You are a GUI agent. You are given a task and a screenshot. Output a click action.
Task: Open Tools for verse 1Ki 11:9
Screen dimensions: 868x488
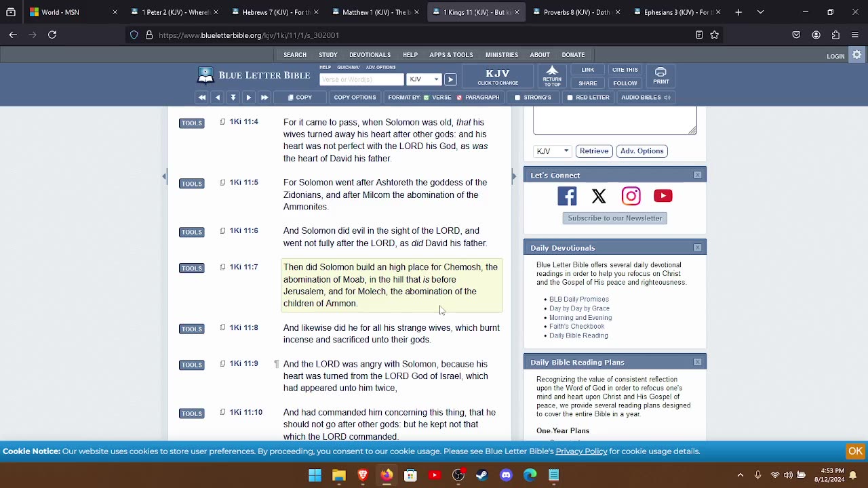tap(191, 365)
